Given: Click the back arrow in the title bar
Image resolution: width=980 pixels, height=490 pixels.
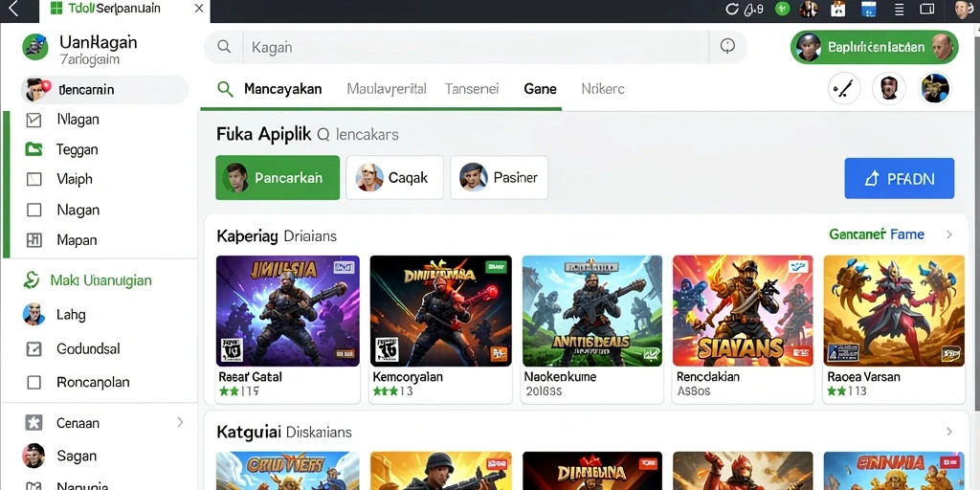Looking at the screenshot, I should [13, 9].
